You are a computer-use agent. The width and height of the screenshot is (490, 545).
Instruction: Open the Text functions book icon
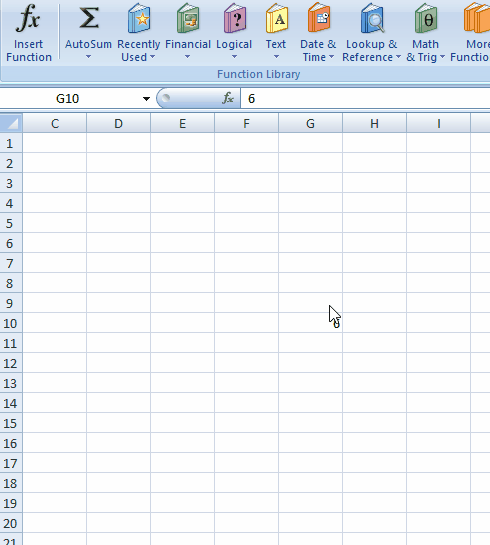pyautogui.click(x=277, y=18)
